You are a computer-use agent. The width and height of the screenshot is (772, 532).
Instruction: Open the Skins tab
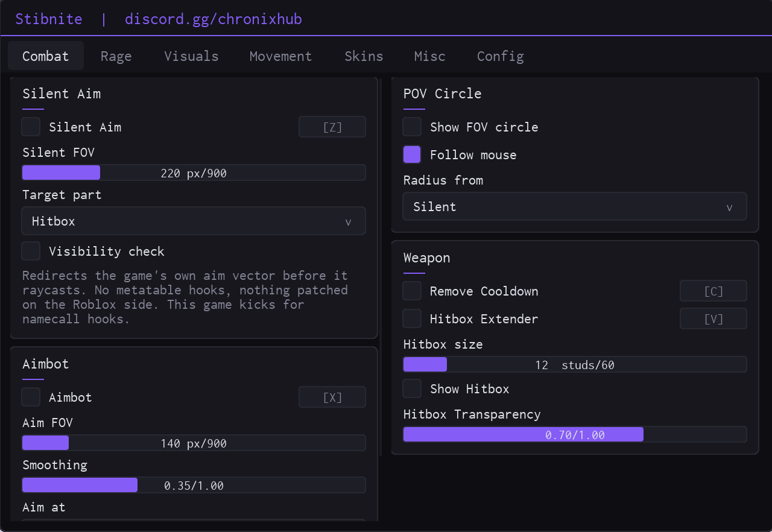[x=364, y=56]
